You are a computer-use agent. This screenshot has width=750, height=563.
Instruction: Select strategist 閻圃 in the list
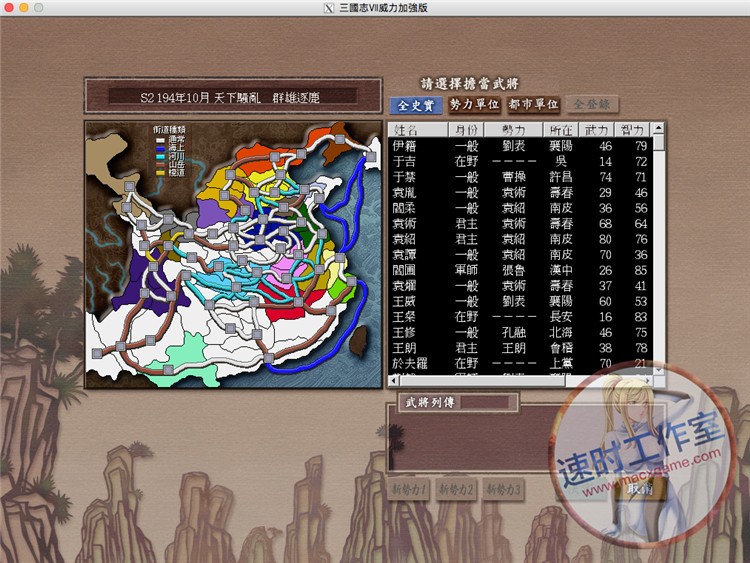pyautogui.click(x=520, y=270)
